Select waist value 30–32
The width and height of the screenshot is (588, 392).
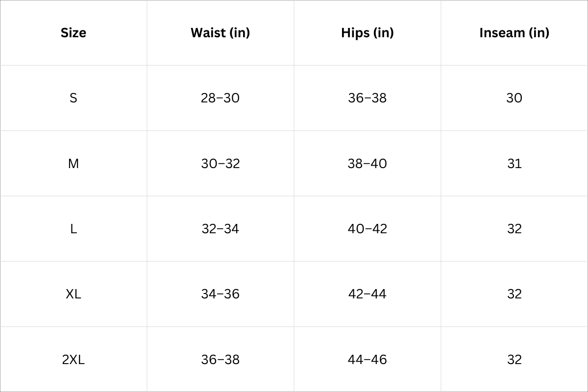tap(220, 163)
